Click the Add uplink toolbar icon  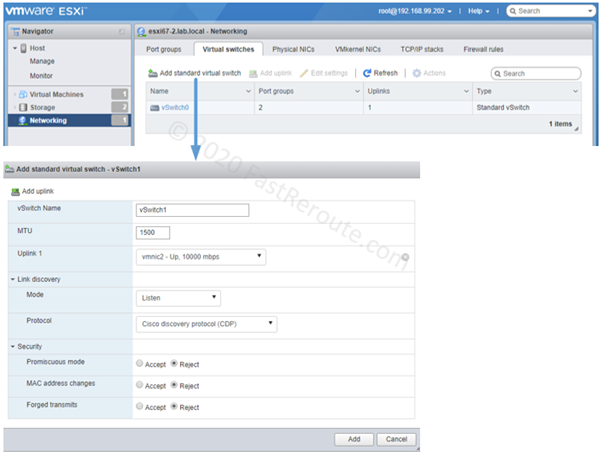tap(253, 73)
